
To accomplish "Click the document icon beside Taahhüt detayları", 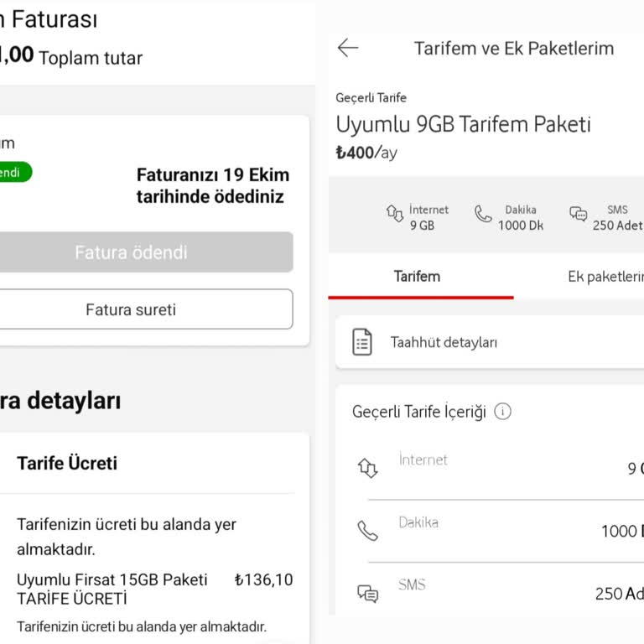I will click(362, 342).
